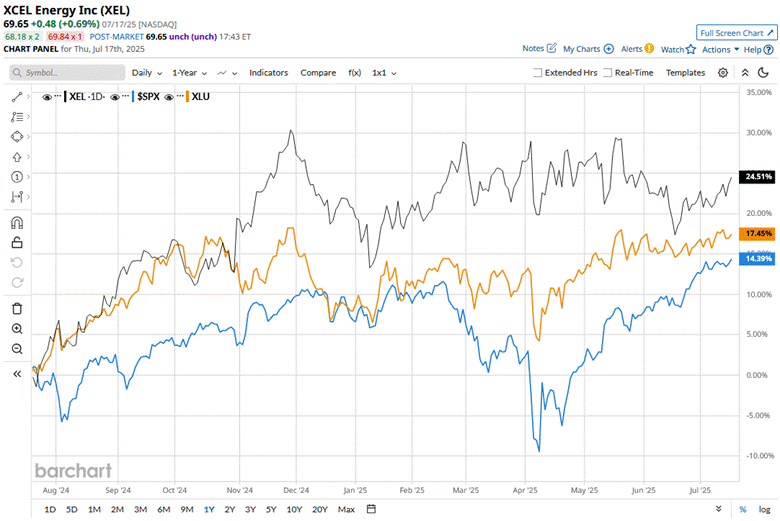Undo the last chart action
This screenshot has height=521, width=780.
click(x=17, y=263)
